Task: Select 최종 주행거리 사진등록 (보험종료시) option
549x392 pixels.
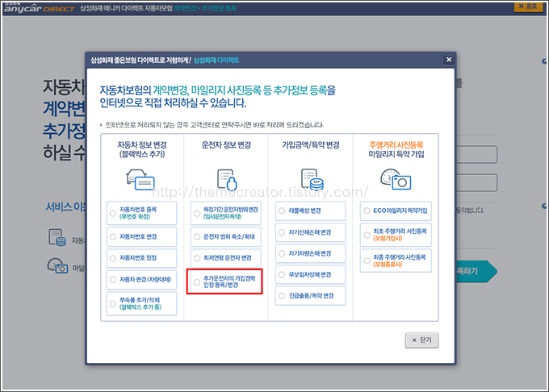Action: 396,261
